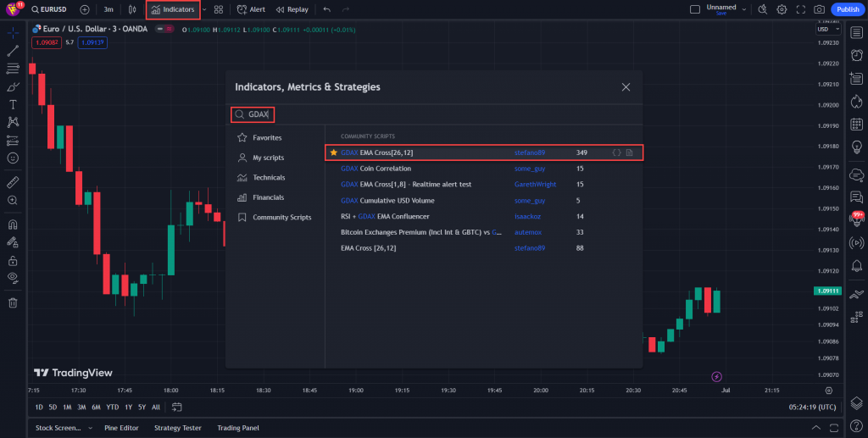Take a chart snapshot with camera icon
The height and width of the screenshot is (438, 868).
pyautogui.click(x=819, y=9)
